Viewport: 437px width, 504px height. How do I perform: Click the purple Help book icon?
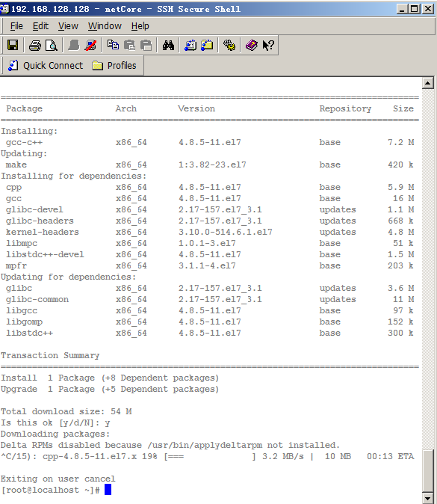click(x=252, y=46)
